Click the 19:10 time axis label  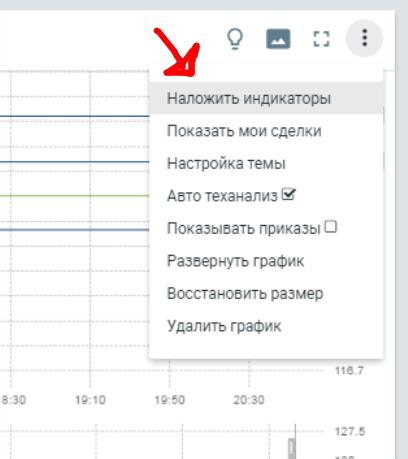(x=90, y=400)
